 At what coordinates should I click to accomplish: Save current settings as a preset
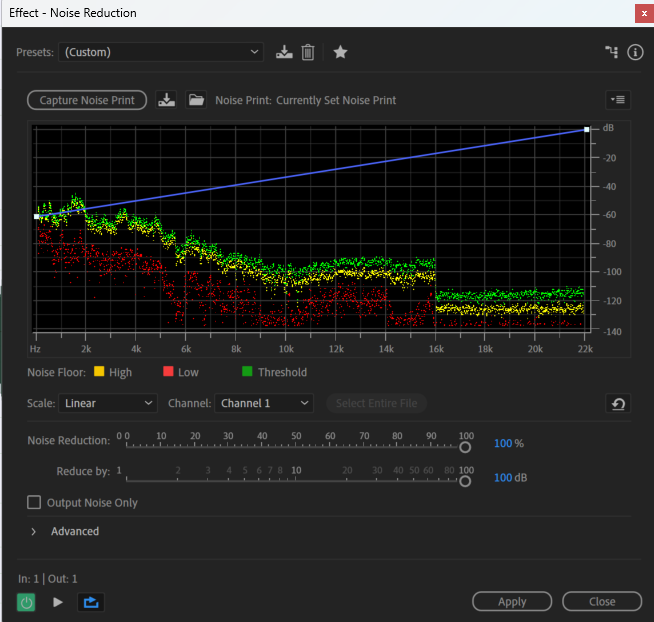(284, 52)
